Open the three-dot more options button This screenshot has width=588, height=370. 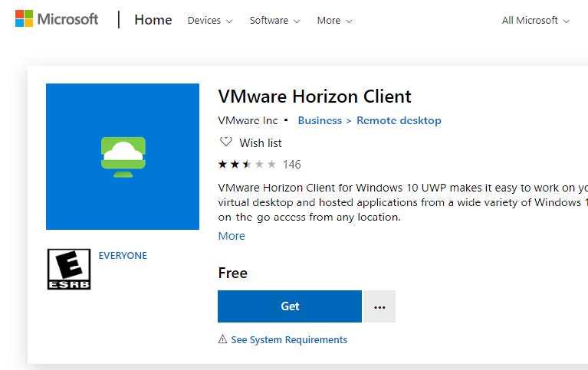(379, 306)
